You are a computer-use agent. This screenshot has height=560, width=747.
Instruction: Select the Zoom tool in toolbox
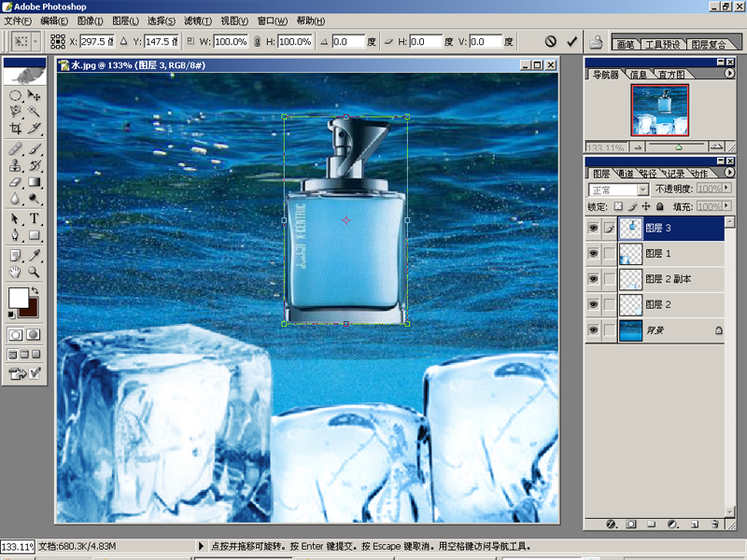click(35, 272)
